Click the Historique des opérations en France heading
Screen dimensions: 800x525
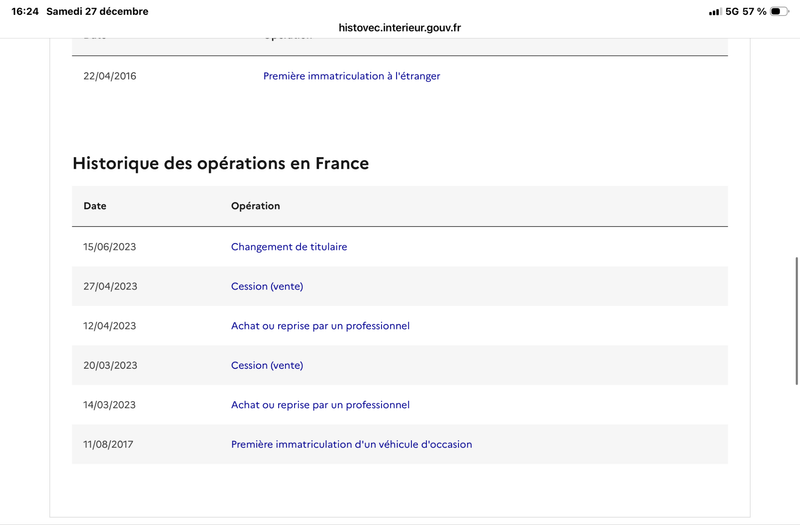click(x=220, y=163)
